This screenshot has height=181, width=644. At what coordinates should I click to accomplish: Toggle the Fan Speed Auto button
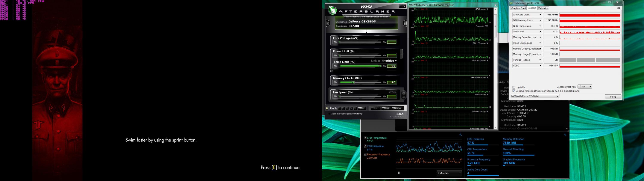pos(393,92)
